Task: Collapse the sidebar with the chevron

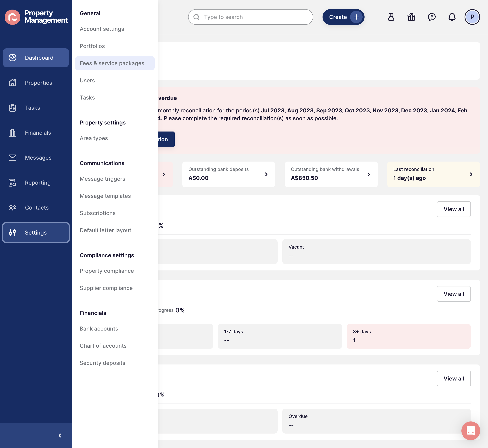Action: [60, 435]
